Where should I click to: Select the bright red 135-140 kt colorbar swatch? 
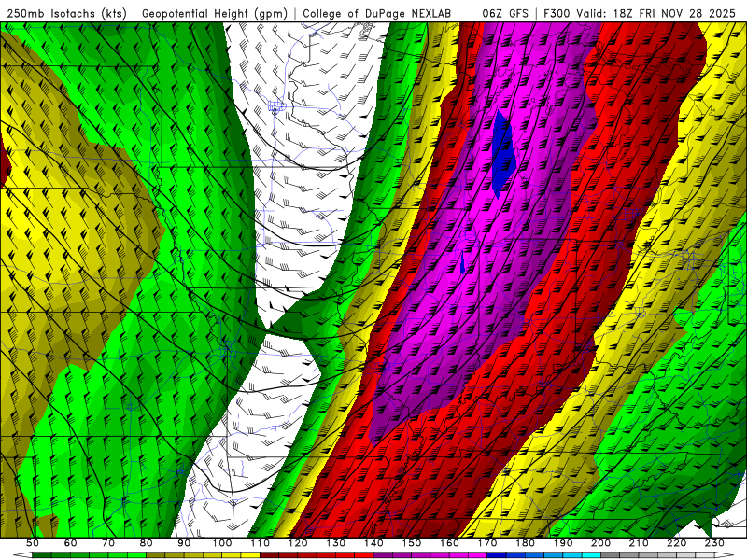click(364, 555)
